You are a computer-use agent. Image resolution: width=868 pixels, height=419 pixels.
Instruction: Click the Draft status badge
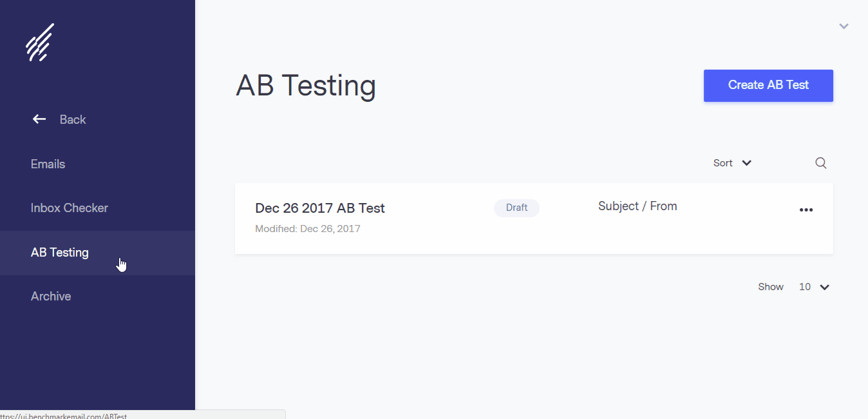516,208
